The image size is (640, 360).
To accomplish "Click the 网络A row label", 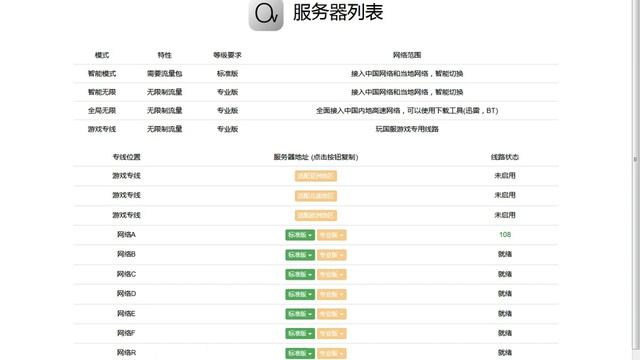I will point(126,234).
